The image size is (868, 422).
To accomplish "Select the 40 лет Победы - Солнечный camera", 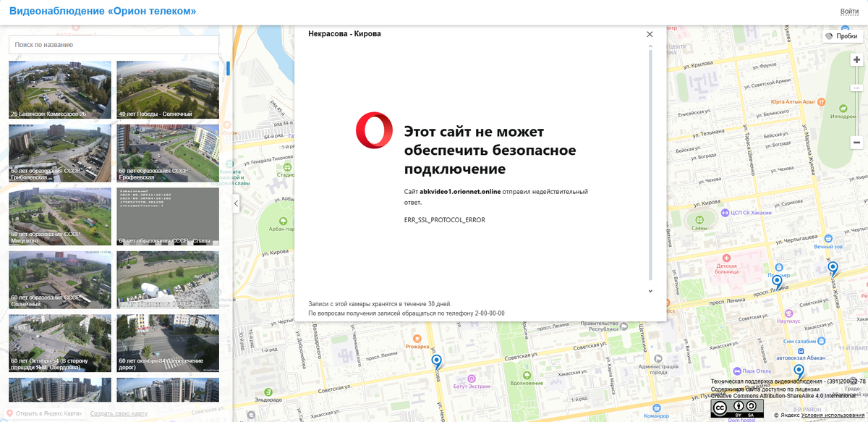I will (168, 90).
